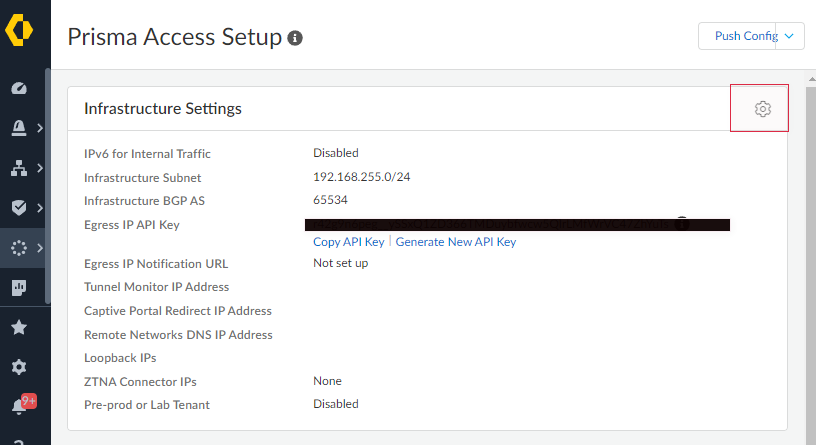The image size is (816, 445).
Task: Click the Copy API Key link
Action: [348, 242]
